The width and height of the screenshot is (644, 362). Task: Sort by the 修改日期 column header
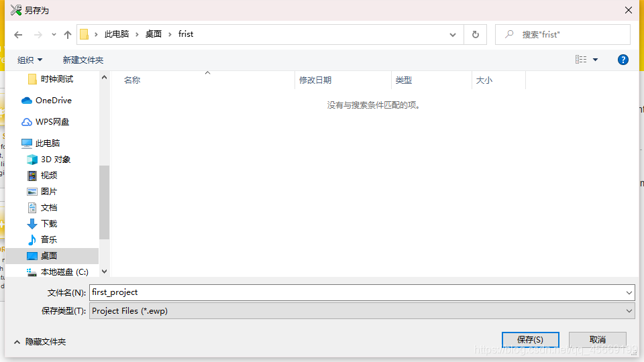coord(315,80)
